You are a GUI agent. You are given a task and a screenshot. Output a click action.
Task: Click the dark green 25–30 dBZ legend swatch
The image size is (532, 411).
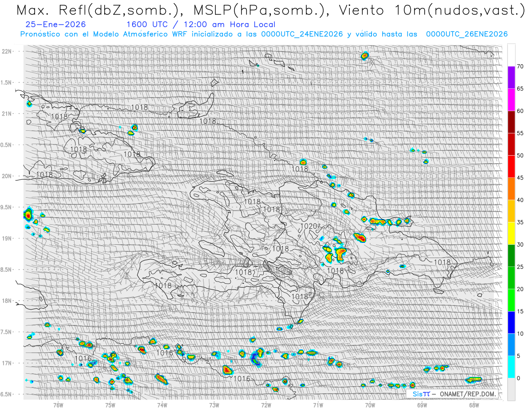click(511, 255)
